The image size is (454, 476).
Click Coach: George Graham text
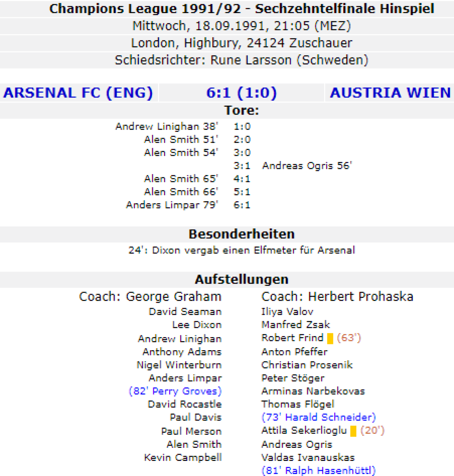click(x=150, y=297)
